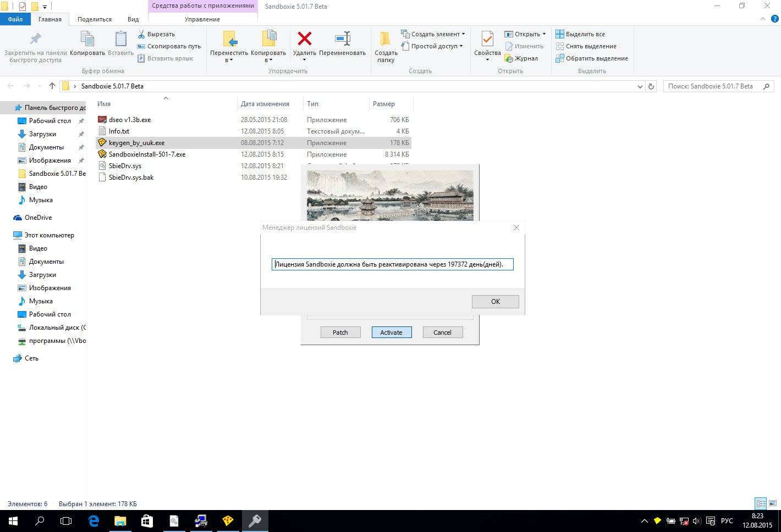Viewport: 781px width, 532px height.
Task: Click Cut (Вырезать) scissors item
Action: point(156,34)
